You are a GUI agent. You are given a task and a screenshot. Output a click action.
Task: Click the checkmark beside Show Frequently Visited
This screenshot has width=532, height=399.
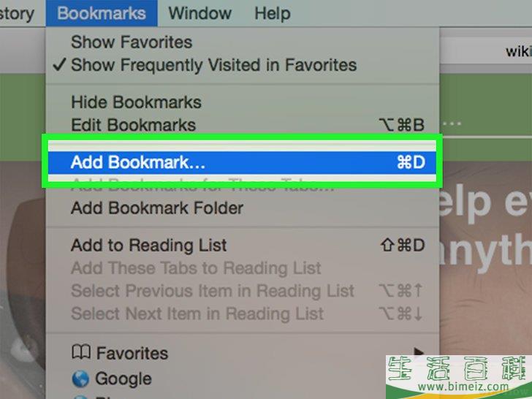pyautogui.click(x=59, y=64)
